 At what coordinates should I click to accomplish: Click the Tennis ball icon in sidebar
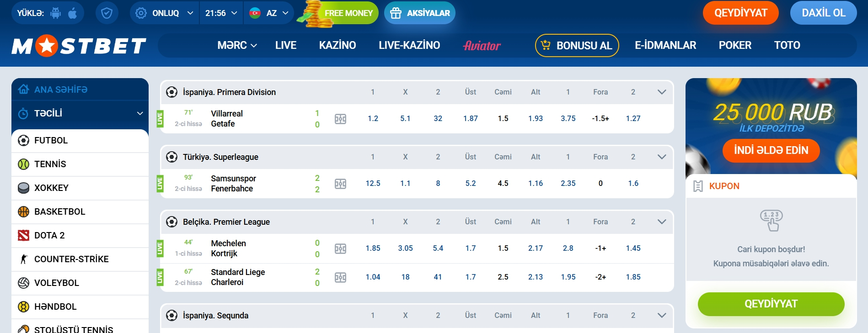23,164
